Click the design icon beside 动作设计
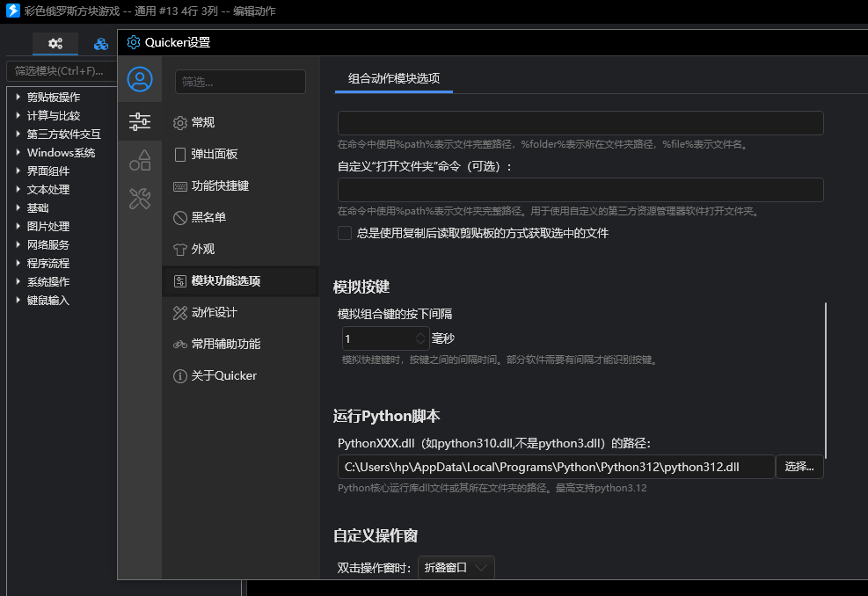This screenshot has width=868, height=596. click(180, 313)
